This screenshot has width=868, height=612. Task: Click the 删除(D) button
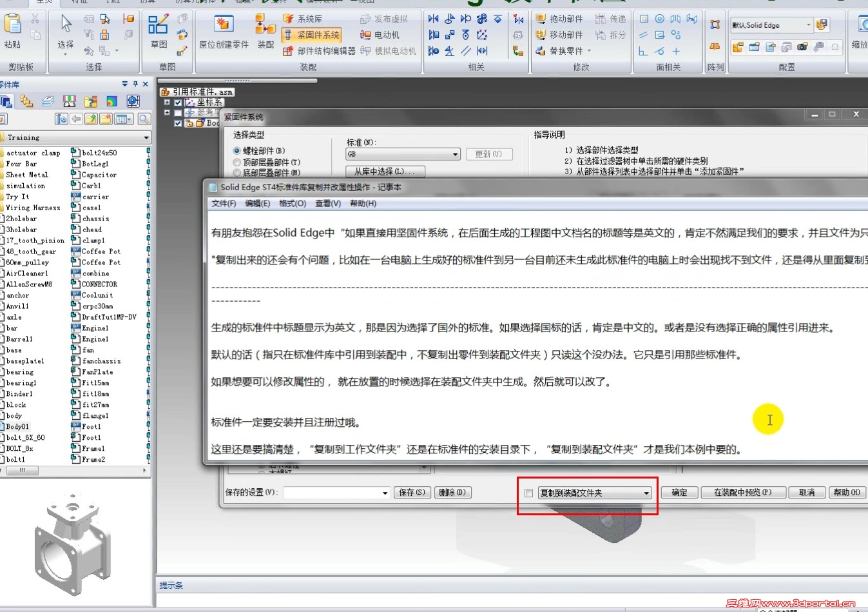coord(452,492)
